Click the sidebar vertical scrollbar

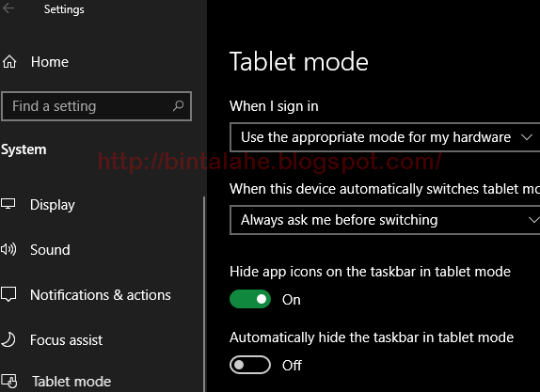pyautogui.click(x=204, y=294)
